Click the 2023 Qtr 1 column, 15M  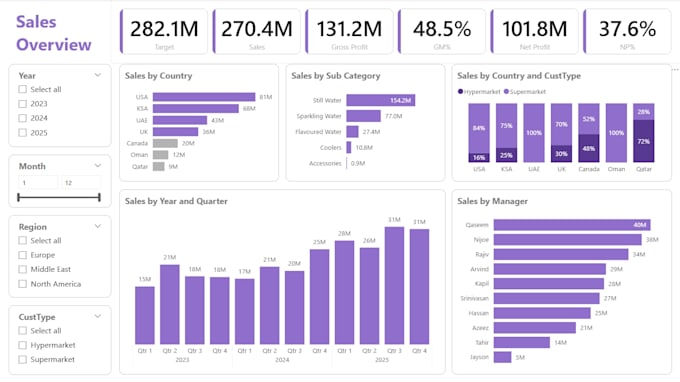(145, 315)
